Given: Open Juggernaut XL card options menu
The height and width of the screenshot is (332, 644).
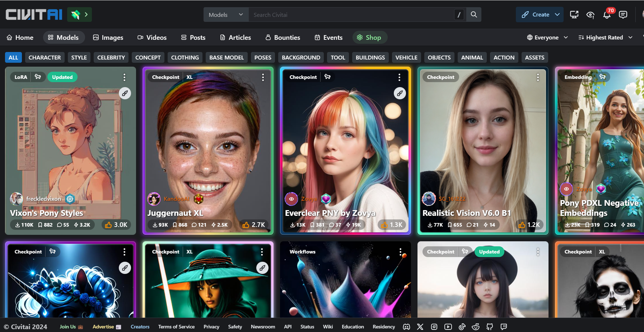Looking at the screenshot, I should (x=263, y=77).
